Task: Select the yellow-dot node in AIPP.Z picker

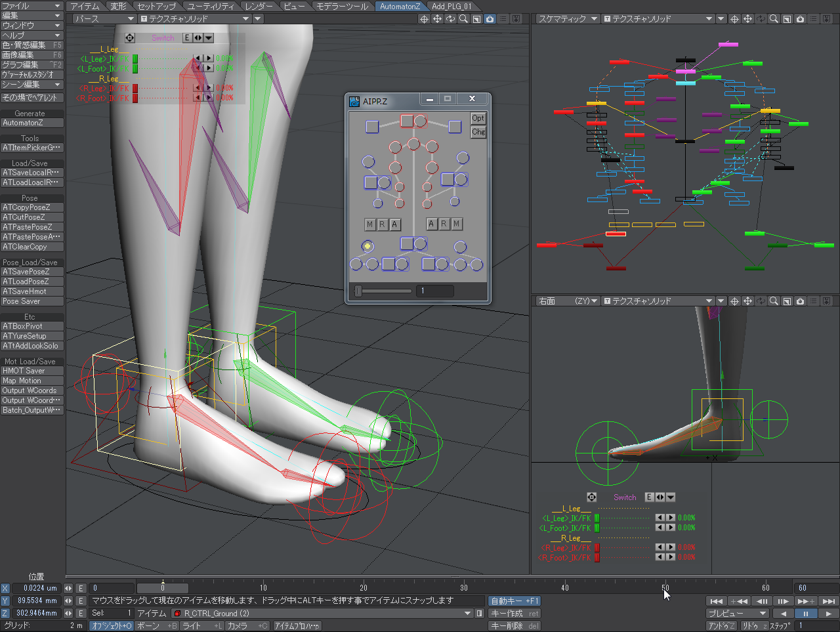Action: click(x=367, y=247)
